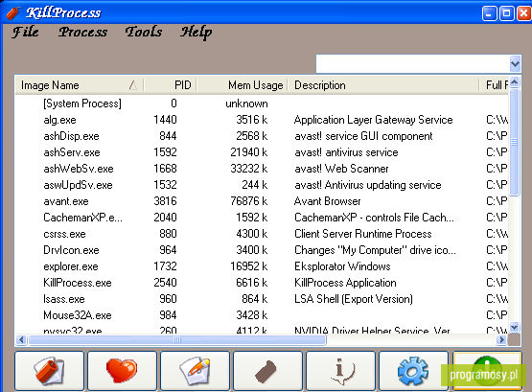Select the DrvIcon.exe process
The height and width of the screenshot is (392, 532).
click(262, 250)
